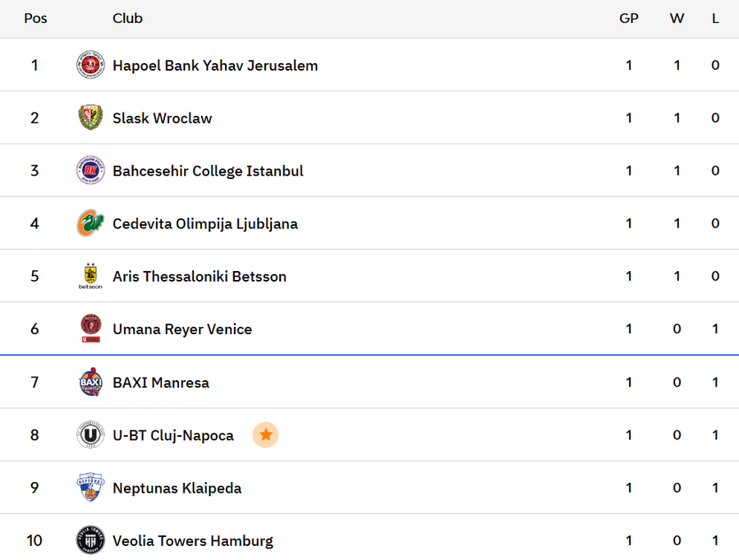Click the Neptunas Klaipeda shield logo
Screen dimensions: 739x560
click(90, 488)
